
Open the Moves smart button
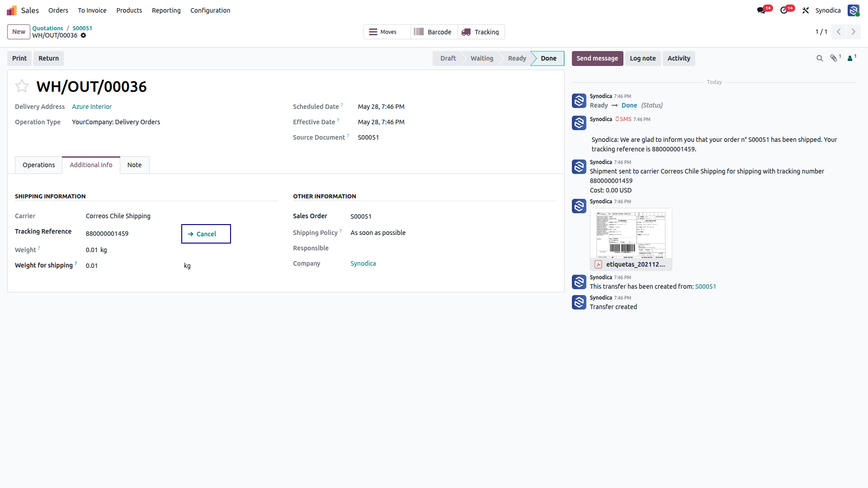coord(387,32)
